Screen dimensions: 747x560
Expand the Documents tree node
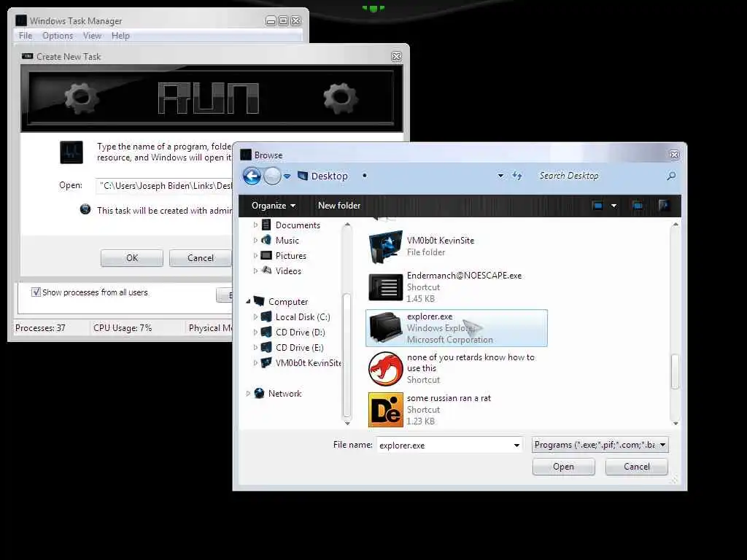click(255, 225)
